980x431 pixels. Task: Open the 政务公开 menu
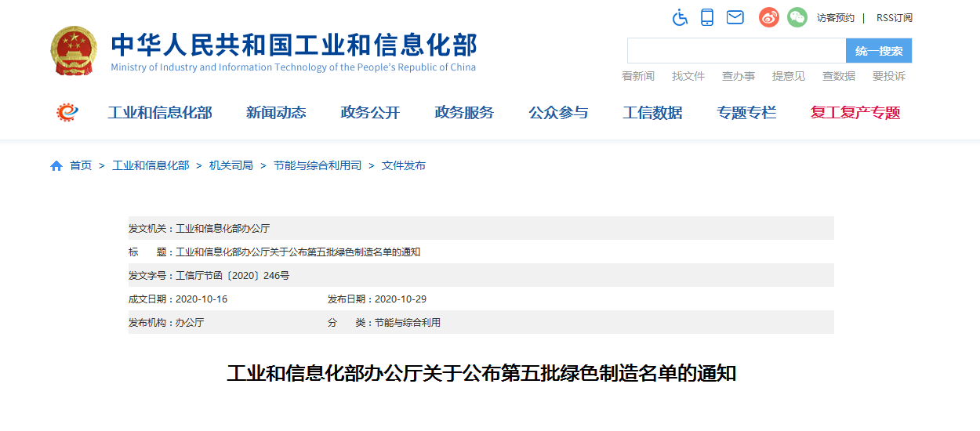[x=370, y=113]
